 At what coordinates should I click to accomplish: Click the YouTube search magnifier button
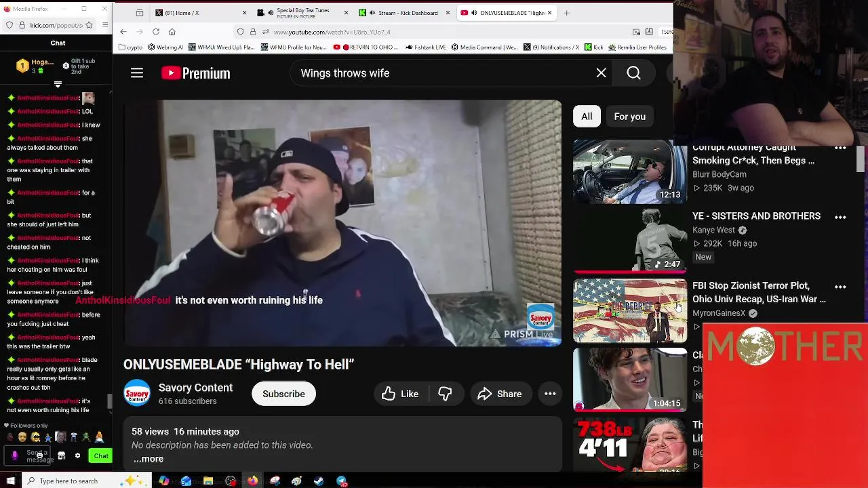click(x=633, y=73)
